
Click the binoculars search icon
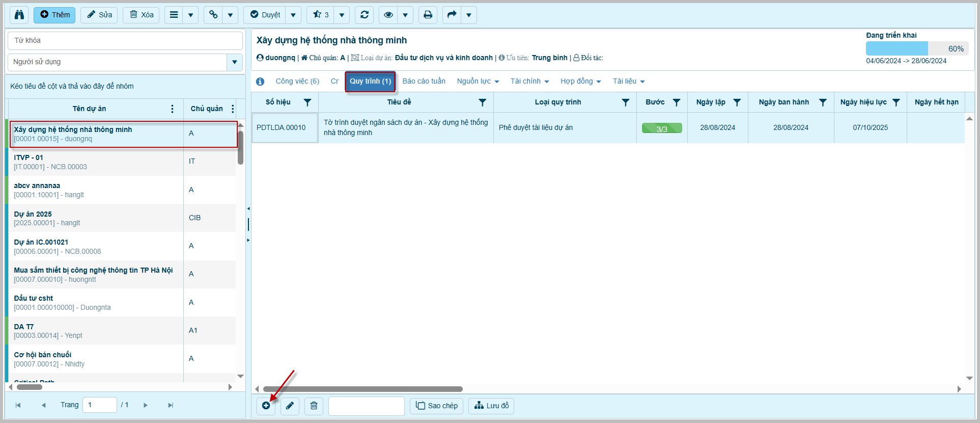(x=19, y=15)
